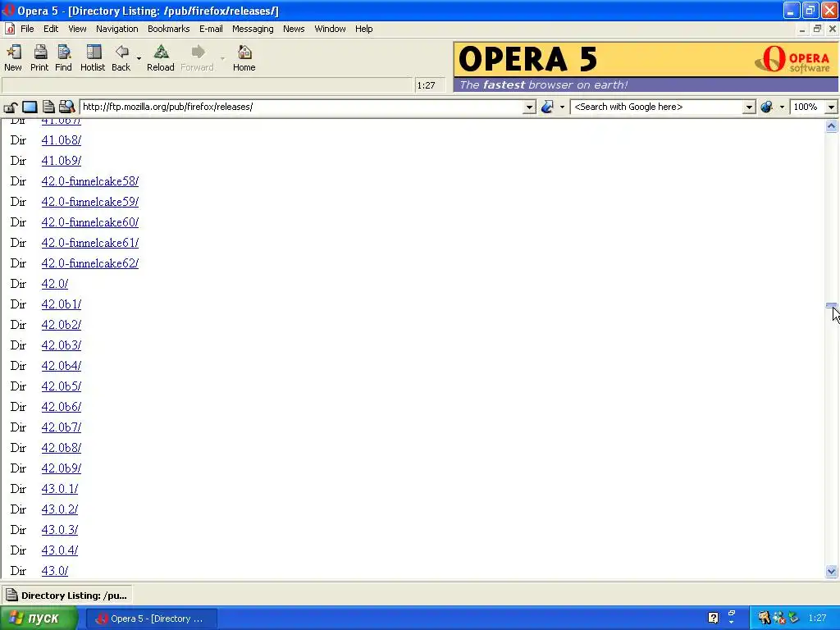Click Opera 5 taskbar button
The width and height of the screenshot is (840, 630).
(152, 619)
